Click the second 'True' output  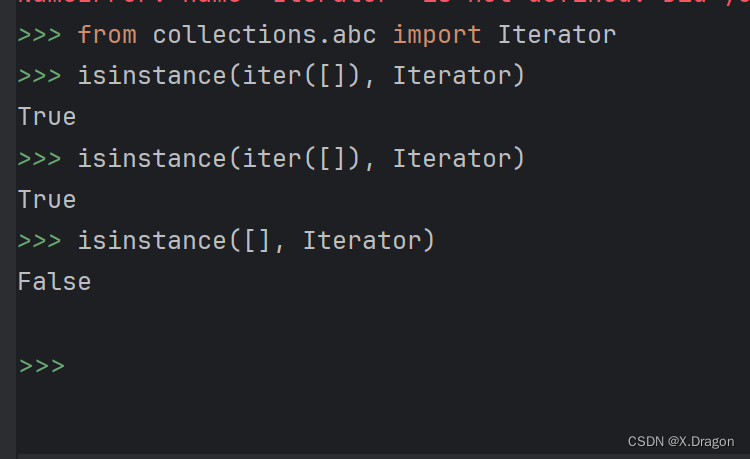tap(47, 200)
